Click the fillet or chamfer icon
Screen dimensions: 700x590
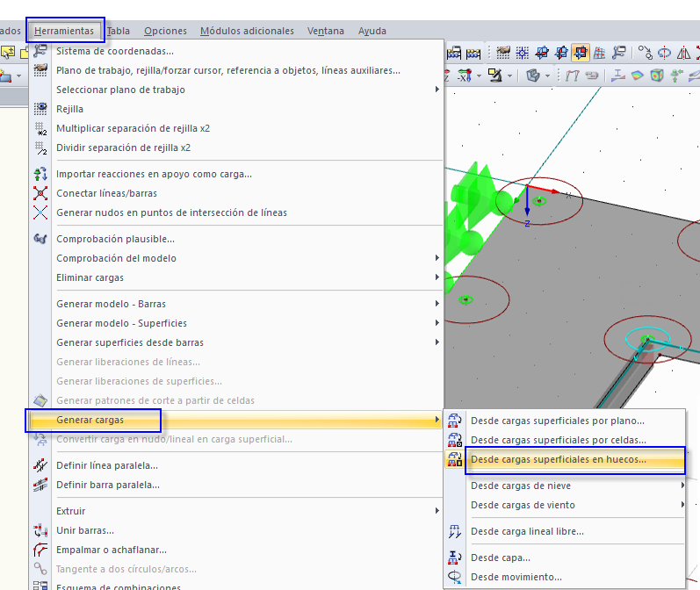pyautogui.click(x=40, y=550)
